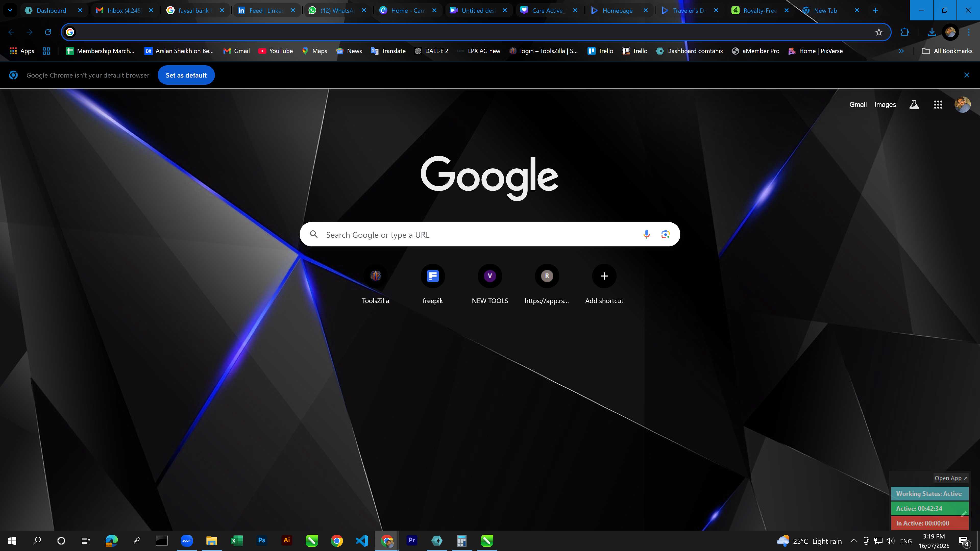The height and width of the screenshot is (551, 980).
Task: Open the All Bookmarks folder
Action: click(x=947, y=51)
